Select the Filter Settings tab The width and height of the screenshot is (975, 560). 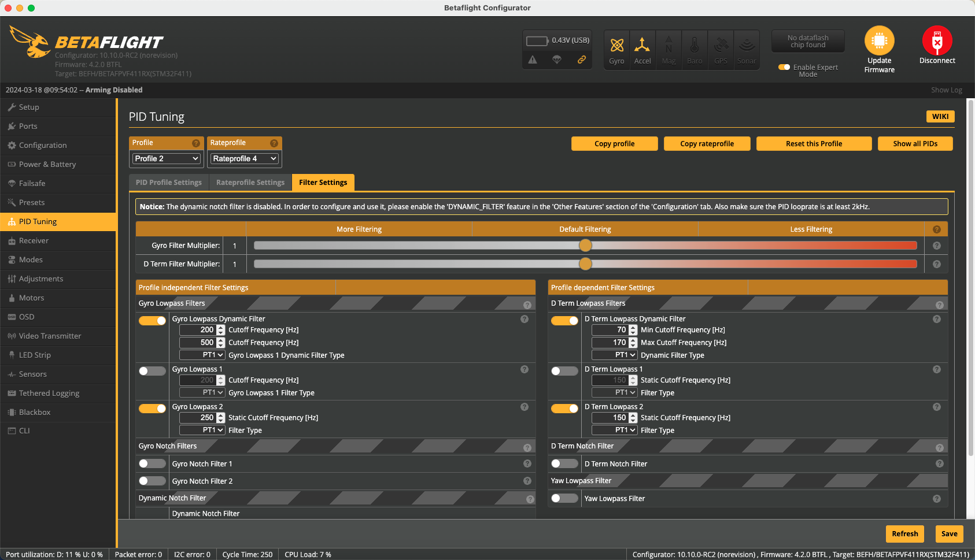tap(323, 182)
